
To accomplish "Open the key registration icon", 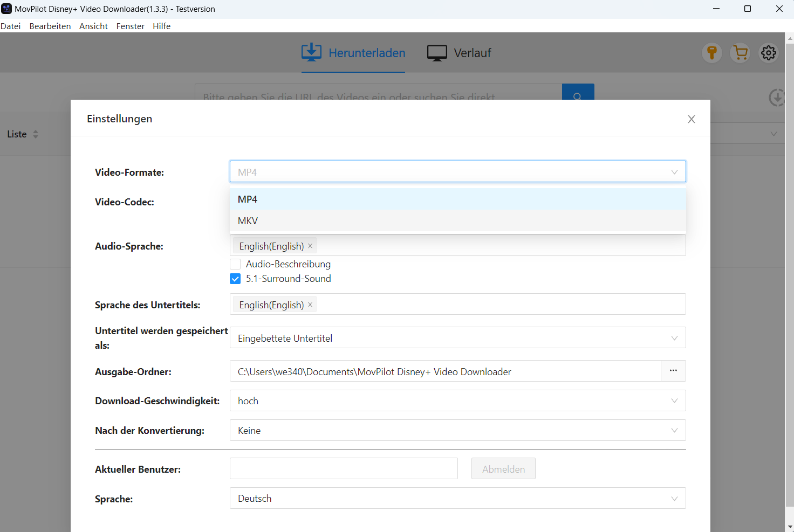I will tap(712, 53).
